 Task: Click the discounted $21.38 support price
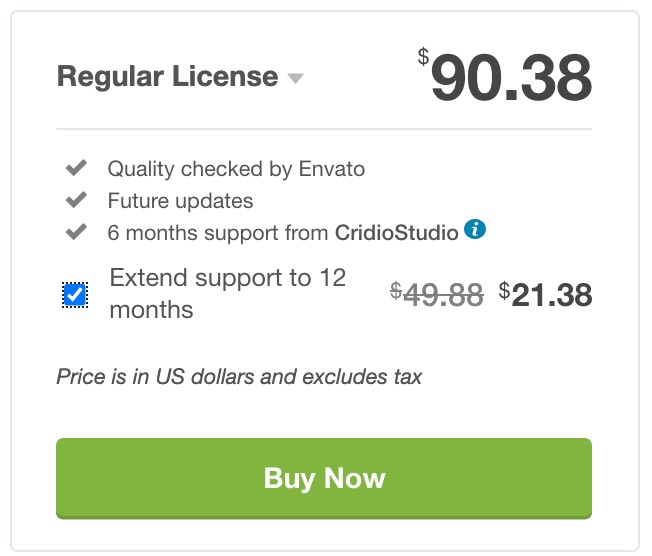pos(546,294)
